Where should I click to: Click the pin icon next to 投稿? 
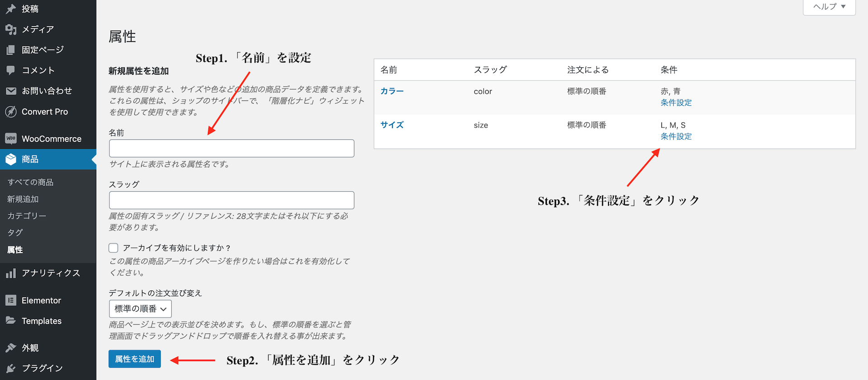click(x=11, y=9)
